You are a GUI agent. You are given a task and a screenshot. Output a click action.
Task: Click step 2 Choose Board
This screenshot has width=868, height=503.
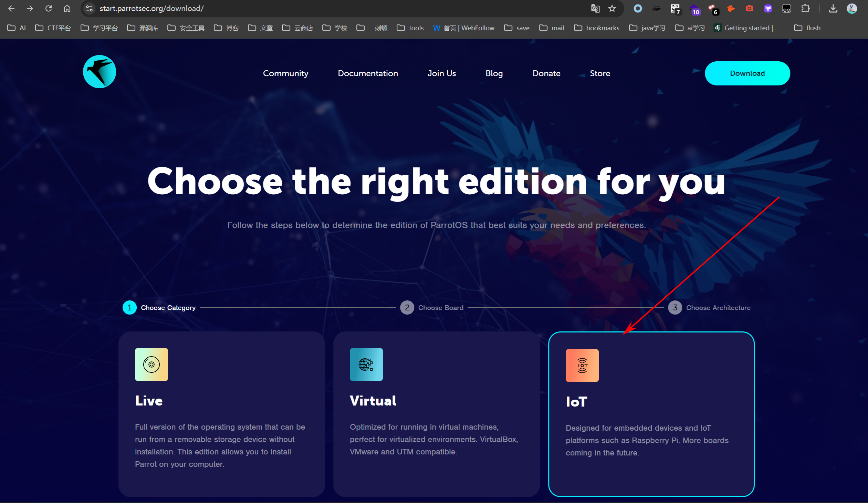click(432, 308)
